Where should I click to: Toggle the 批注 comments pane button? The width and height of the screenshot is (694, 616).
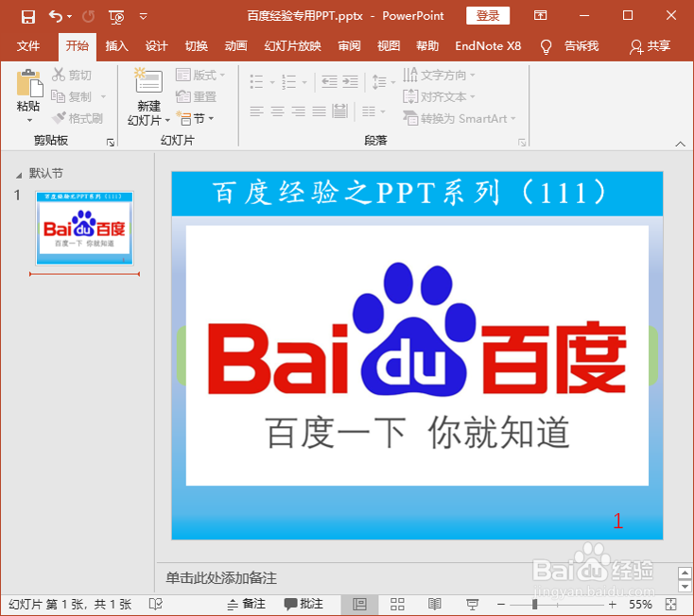(304, 604)
